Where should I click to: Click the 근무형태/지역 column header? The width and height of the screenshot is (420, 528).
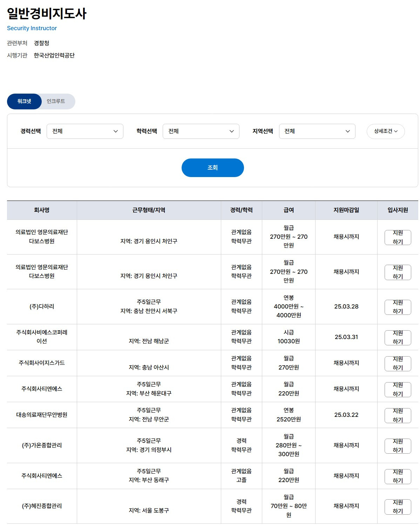149,210
